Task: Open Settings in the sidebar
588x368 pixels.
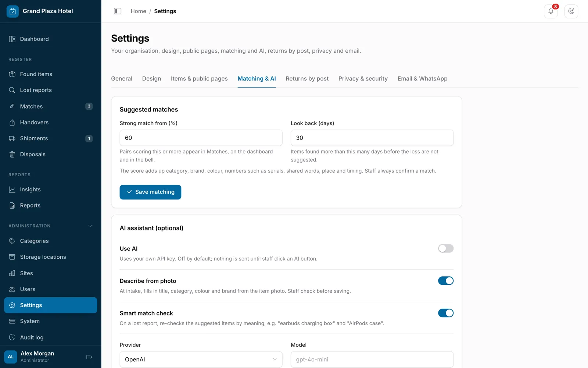Action: coord(51,305)
